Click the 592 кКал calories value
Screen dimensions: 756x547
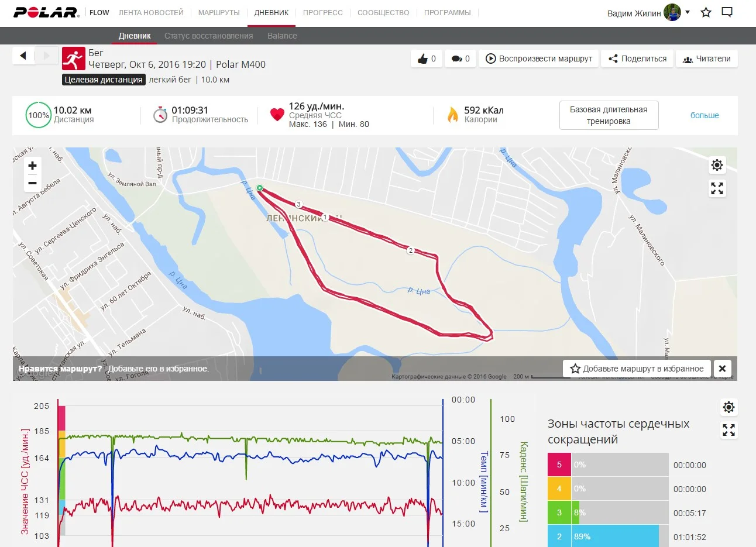(x=484, y=110)
